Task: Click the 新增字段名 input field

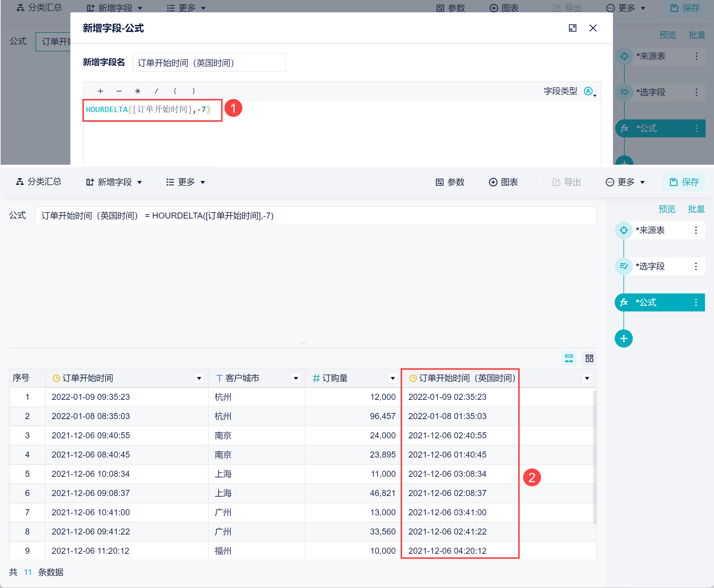Action: (x=209, y=63)
